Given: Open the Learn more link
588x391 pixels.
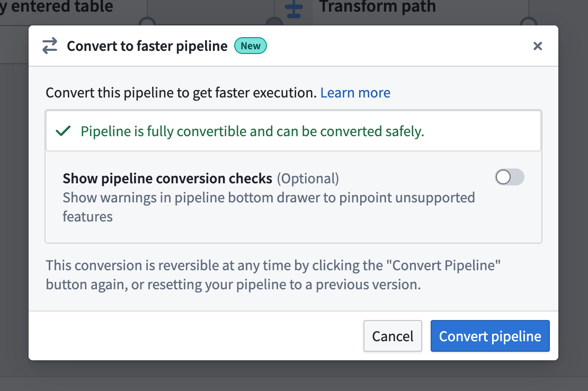Looking at the screenshot, I should point(355,92).
